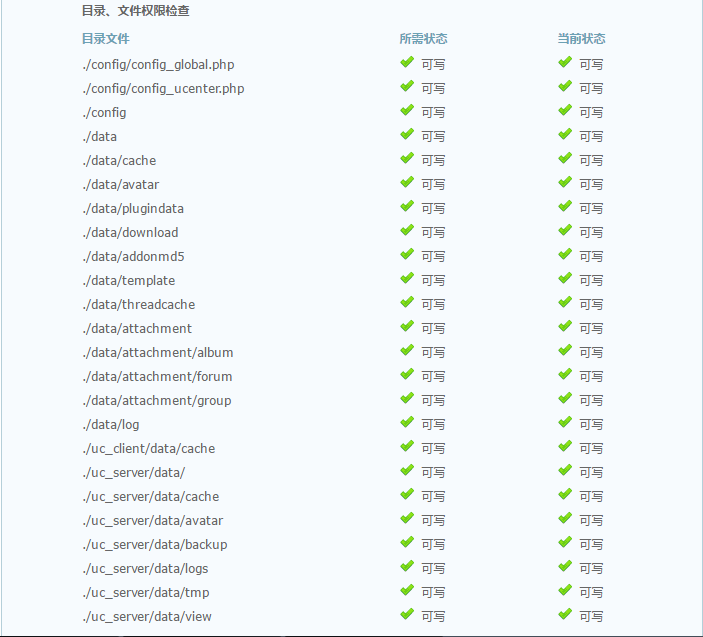Click the 当前状态 column header

[x=581, y=39]
